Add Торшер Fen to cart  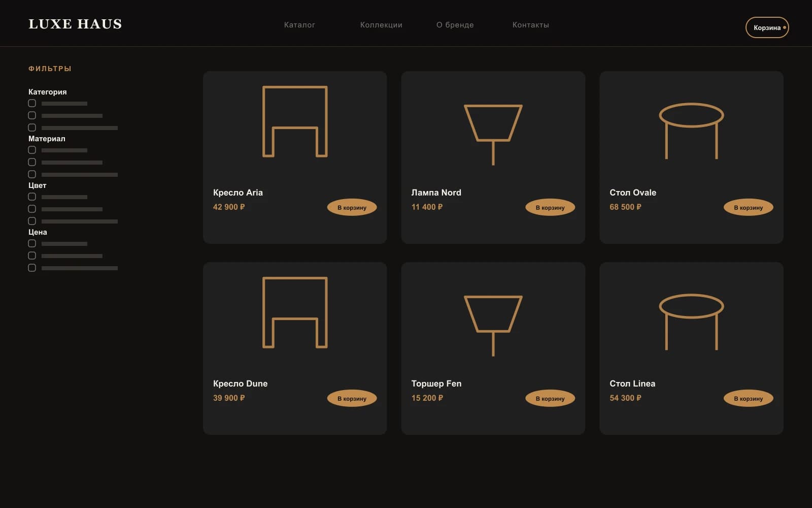[550, 398]
